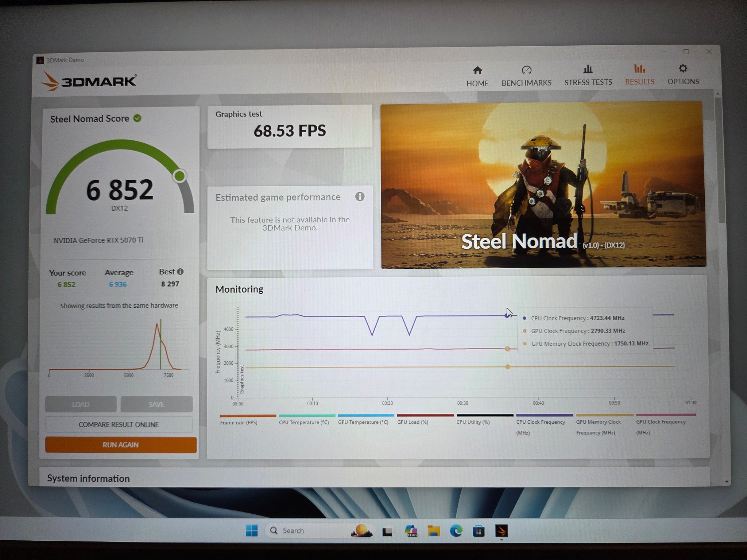Click the scroll down arrow of the results page
Viewport: 747px width, 560px height.
point(727,482)
